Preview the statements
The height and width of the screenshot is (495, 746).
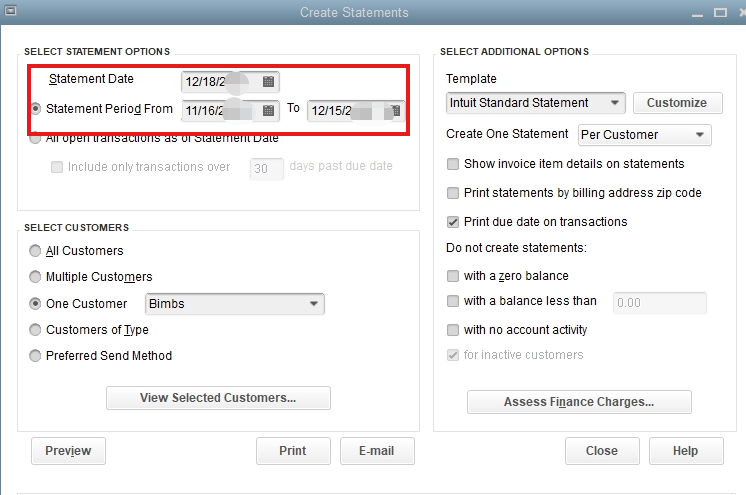pyautogui.click(x=68, y=451)
